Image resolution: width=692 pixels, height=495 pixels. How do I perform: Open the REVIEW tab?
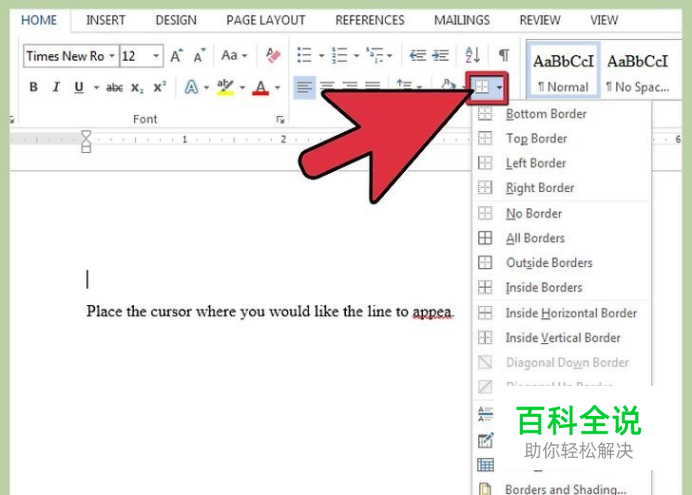[540, 20]
